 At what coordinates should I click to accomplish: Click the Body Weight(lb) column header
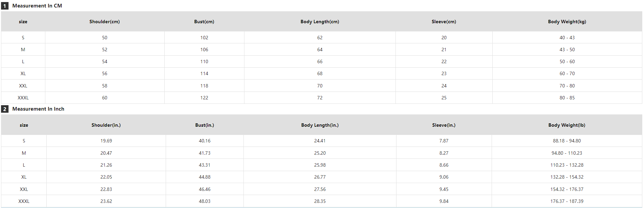[567, 125]
